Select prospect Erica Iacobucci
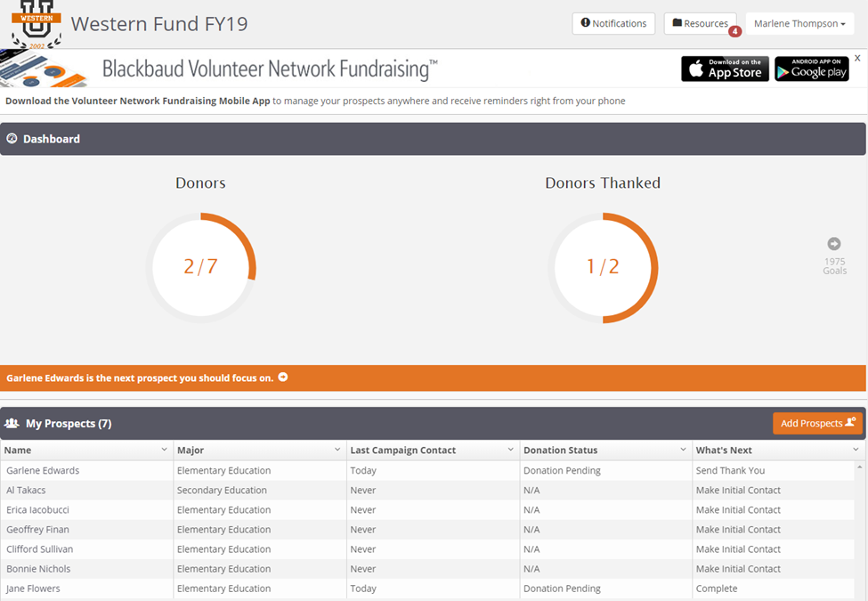The height and width of the screenshot is (601, 868). (37, 509)
